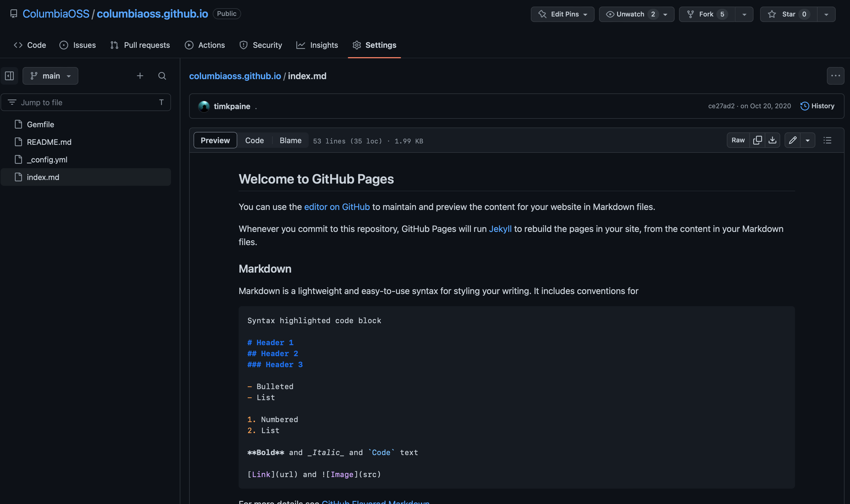850x504 pixels.
Task: Open the Issues tab
Action: pyautogui.click(x=78, y=45)
